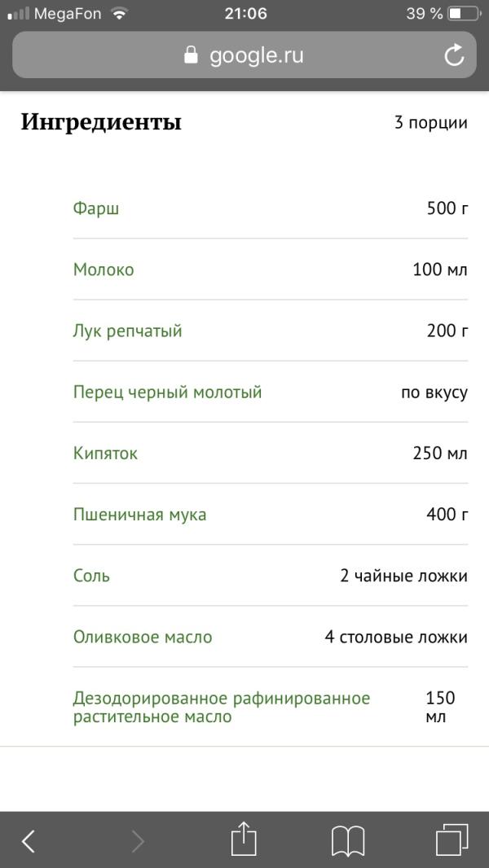Open the Оливковое масло ingredient
The height and width of the screenshot is (868, 489).
click(143, 637)
